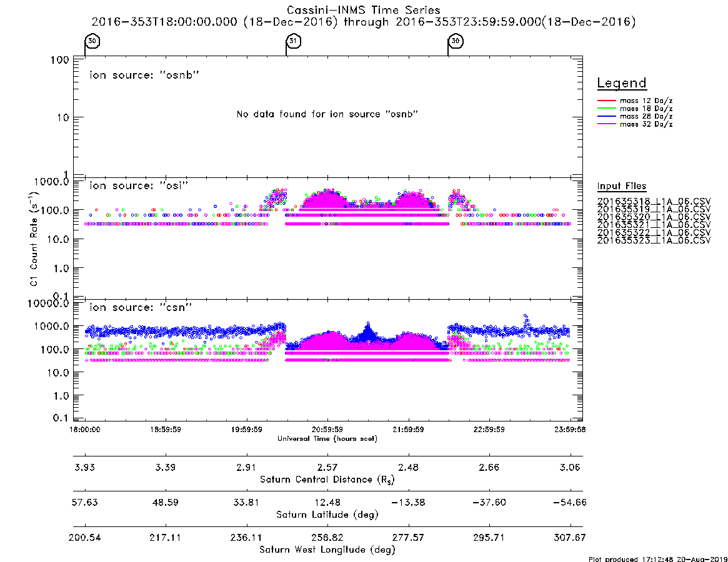Click the 18:00:00 time tick label
Viewport: 728px width, 562px height.
[85, 430]
